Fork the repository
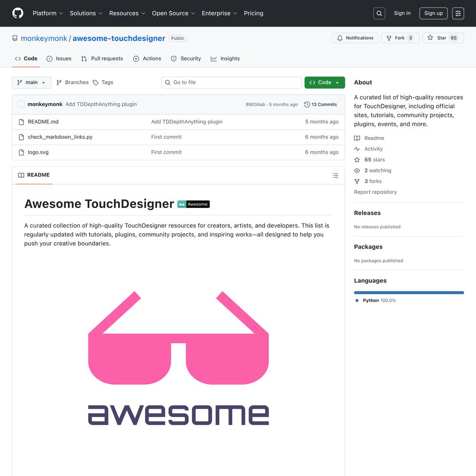Viewport: 476px width, 476px height. pos(400,38)
